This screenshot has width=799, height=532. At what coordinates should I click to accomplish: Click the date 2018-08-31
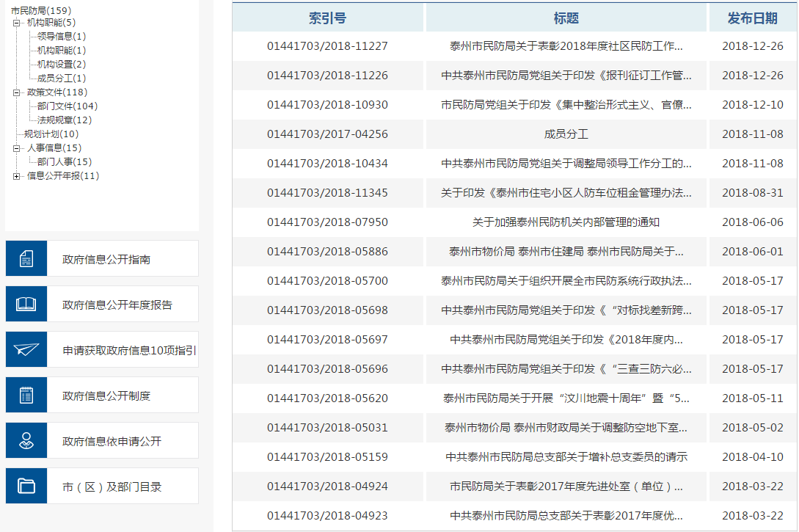tap(753, 192)
